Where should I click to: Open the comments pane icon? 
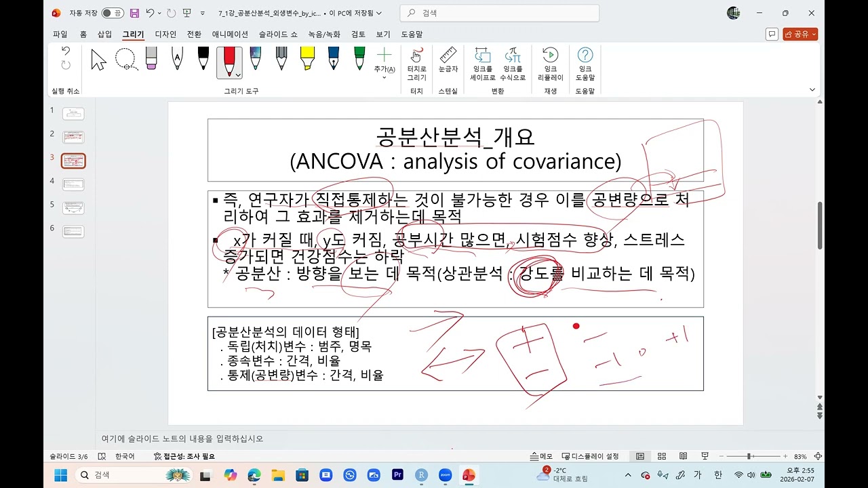(771, 34)
